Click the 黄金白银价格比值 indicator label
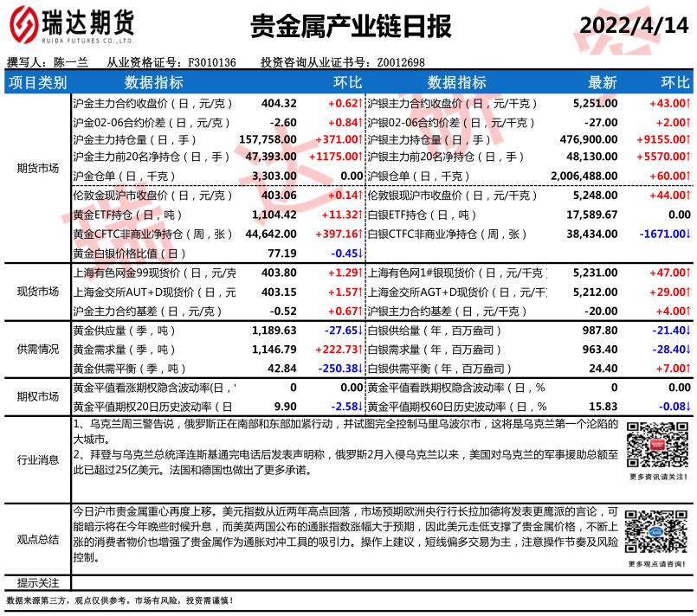 (129, 253)
